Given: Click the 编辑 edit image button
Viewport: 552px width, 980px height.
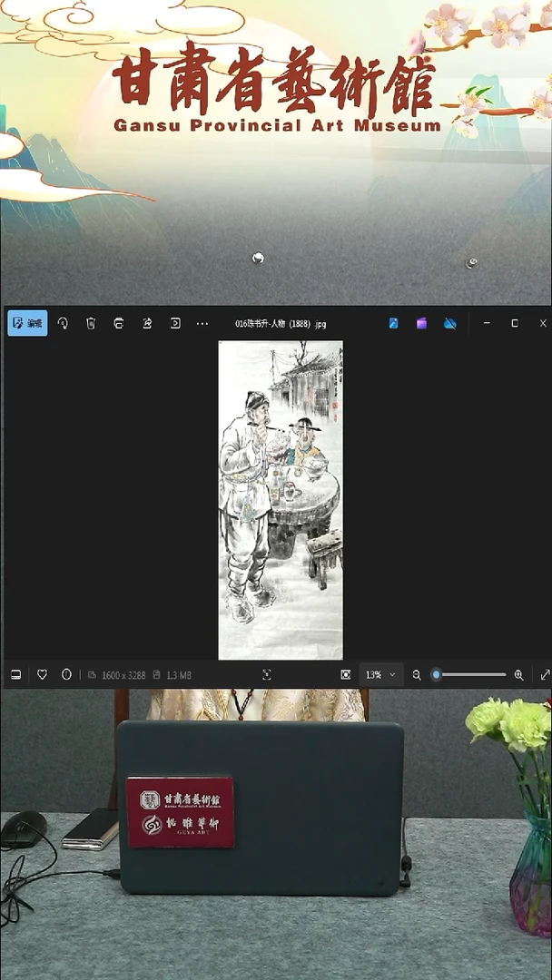Looking at the screenshot, I should [x=27, y=323].
